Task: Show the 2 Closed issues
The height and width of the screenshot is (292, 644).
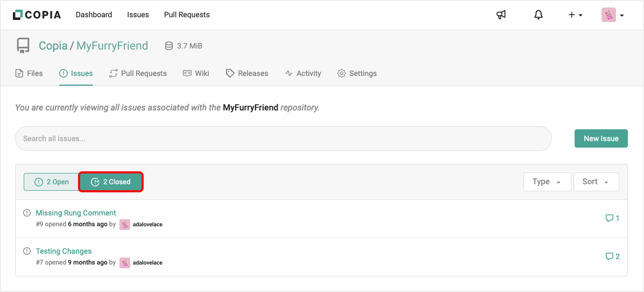Action: tap(111, 182)
